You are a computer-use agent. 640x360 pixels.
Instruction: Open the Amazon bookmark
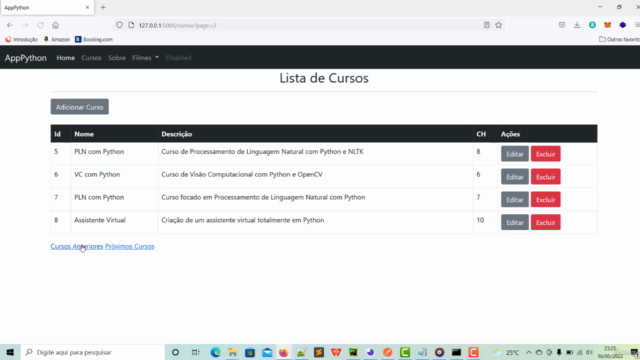[57, 40]
